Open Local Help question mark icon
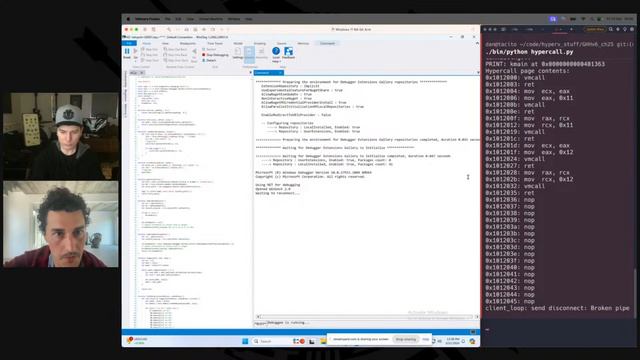640x360 pixels. [276, 52]
